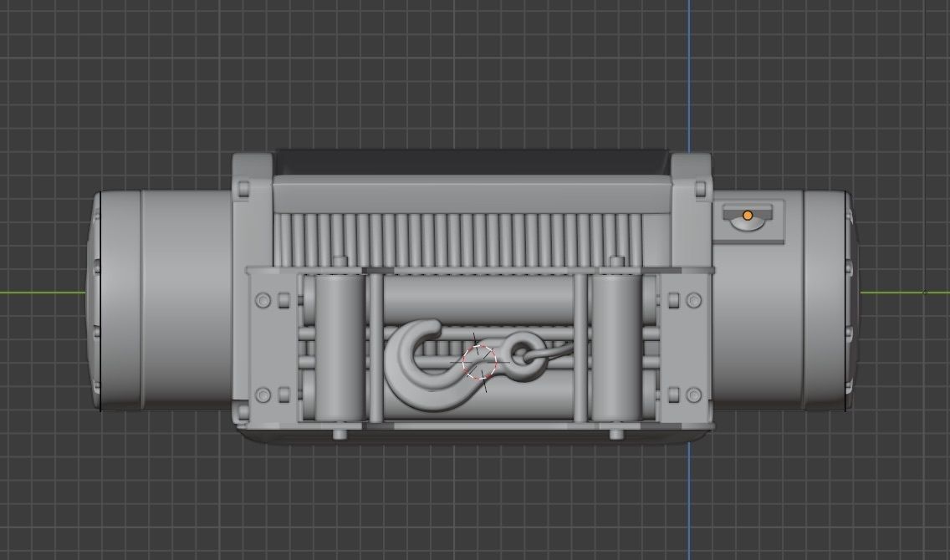Click the red-white 3D cursor circle
The width and height of the screenshot is (950, 560).
[479, 361]
